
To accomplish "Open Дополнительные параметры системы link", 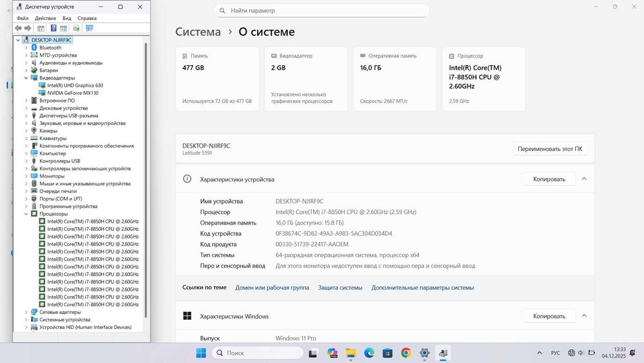I will point(422,288).
